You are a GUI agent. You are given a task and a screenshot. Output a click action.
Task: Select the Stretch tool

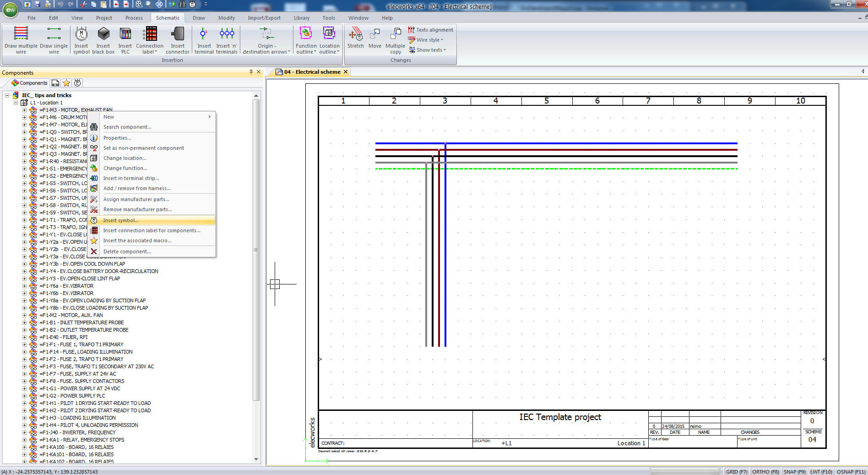click(355, 38)
